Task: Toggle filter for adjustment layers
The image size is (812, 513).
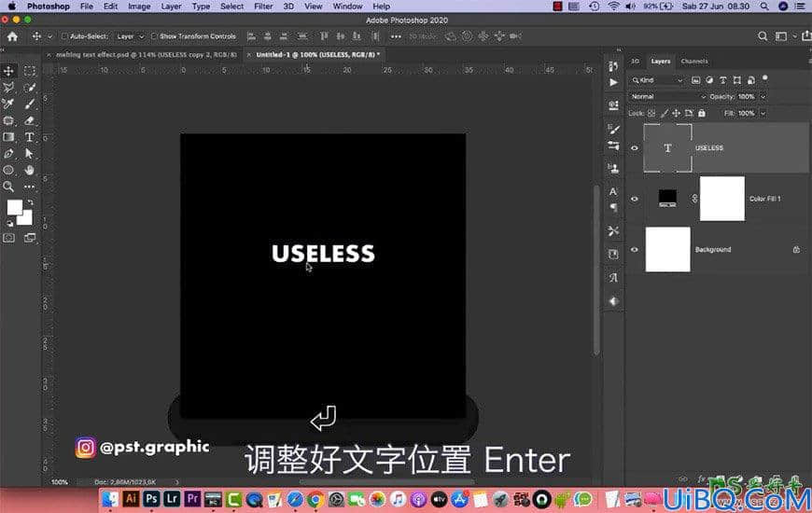Action: click(x=709, y=80)
